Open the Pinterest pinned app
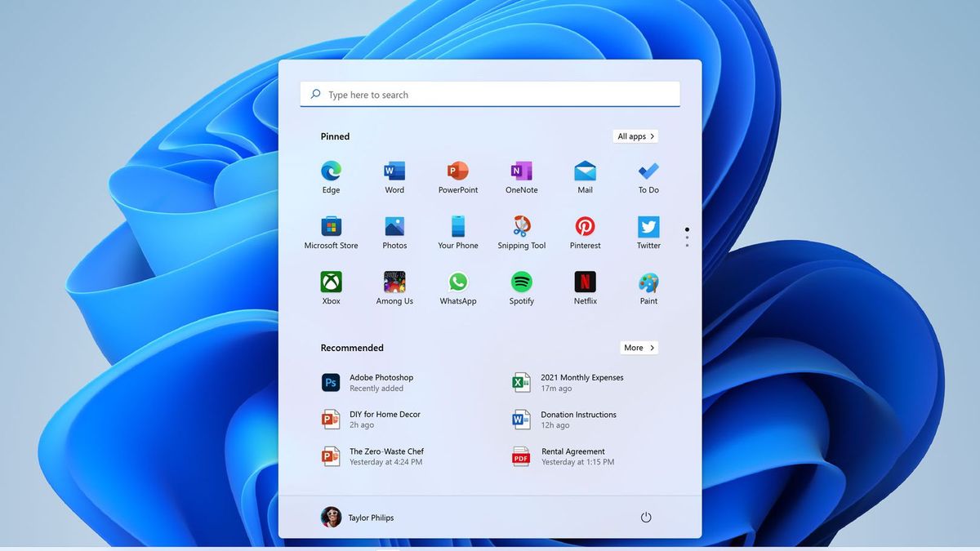Screen dimensions: 980x551 coord(585,227)
